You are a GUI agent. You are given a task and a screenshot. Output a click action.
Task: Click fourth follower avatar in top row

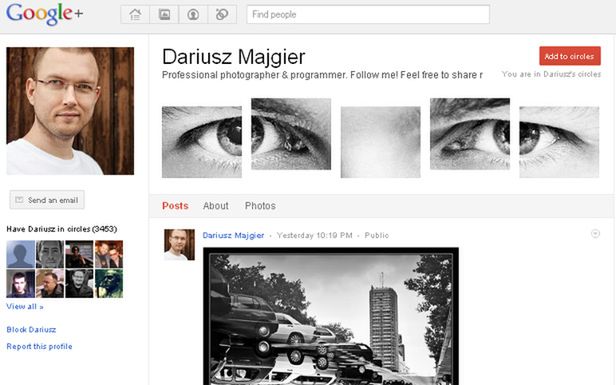click(x=109, y=254)
